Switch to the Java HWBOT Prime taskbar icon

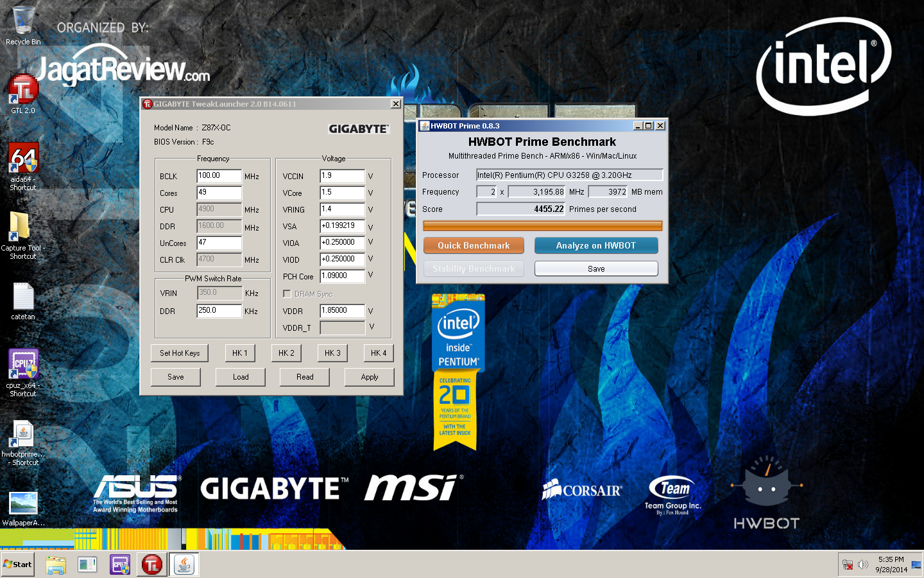[x=184, y=565]
